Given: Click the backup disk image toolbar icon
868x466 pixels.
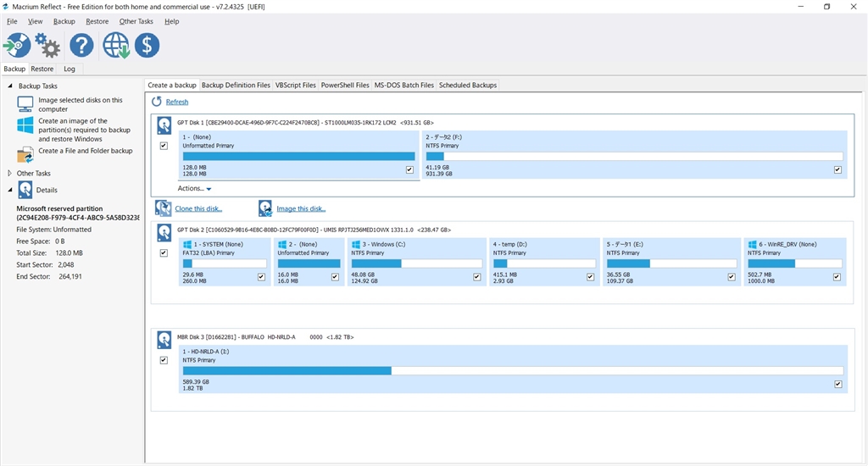Looking at the screenshot, I should tap(17, 45).
